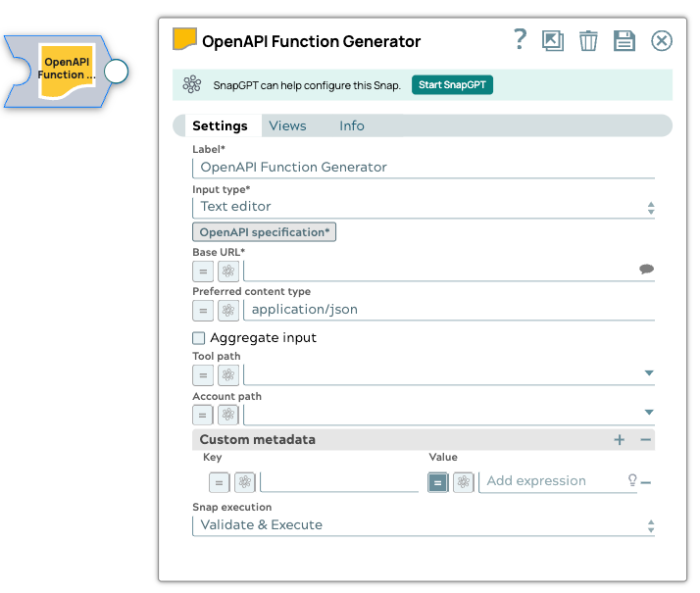Toggle expression for Preferred content type
Viewport: 700px width, 593px height.
point(203,311)
